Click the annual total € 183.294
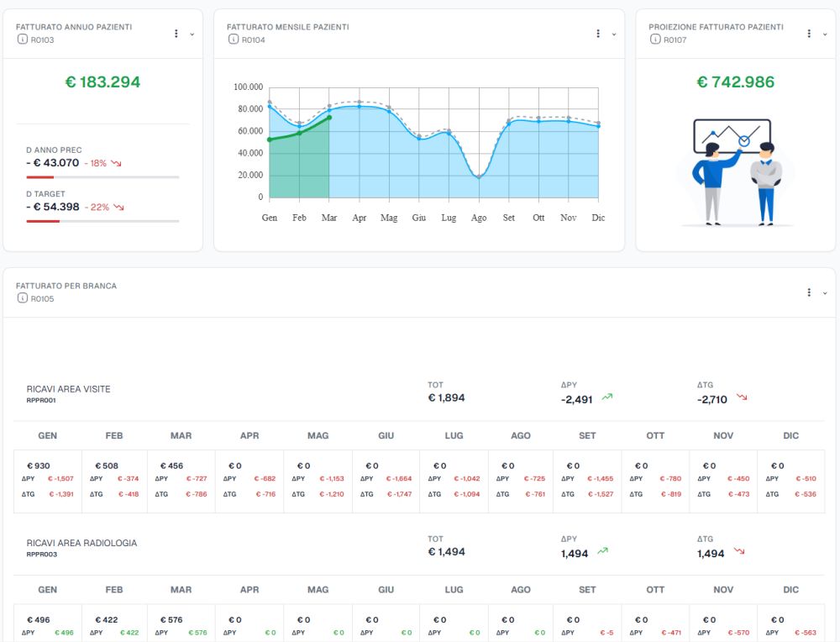The height and width of the screenshot is (642, 840). pos(102,82)
